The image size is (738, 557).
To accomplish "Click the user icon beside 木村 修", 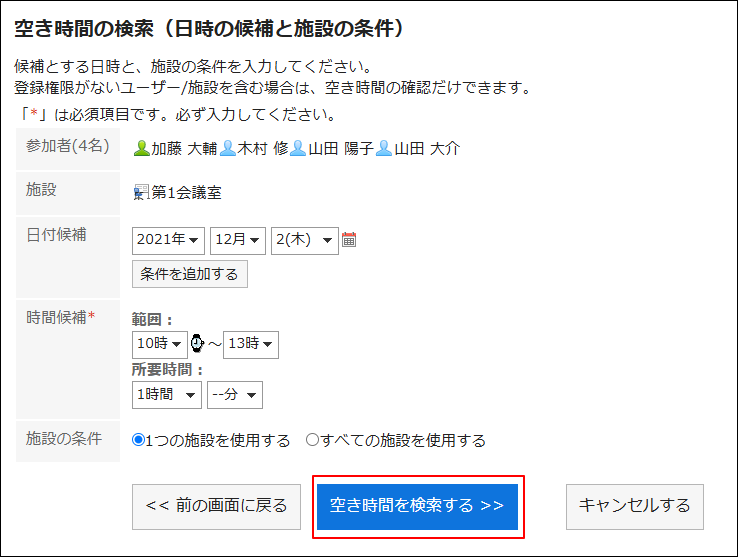I will (x=228, y=148).
